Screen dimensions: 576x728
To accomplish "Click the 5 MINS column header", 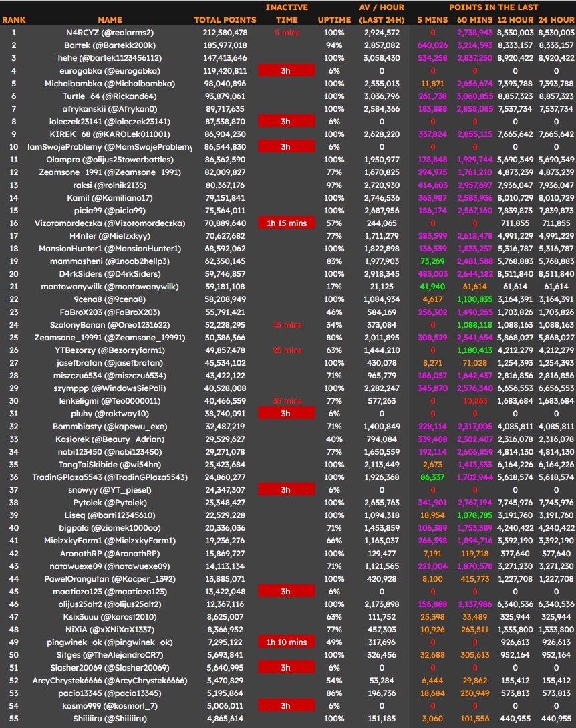I will [x=432, y=20].
